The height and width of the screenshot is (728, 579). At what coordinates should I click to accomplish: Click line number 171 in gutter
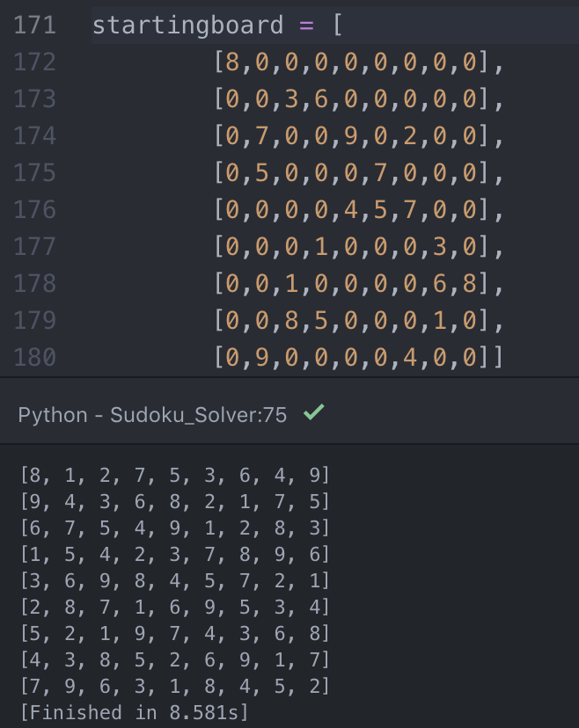tap(35, 25)
